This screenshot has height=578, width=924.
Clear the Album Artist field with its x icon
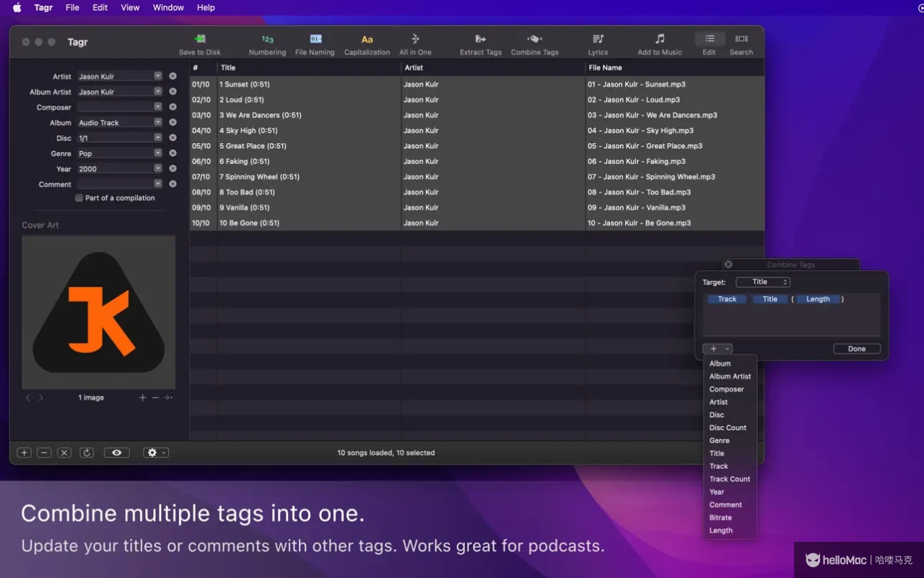[x=173, y=92]
